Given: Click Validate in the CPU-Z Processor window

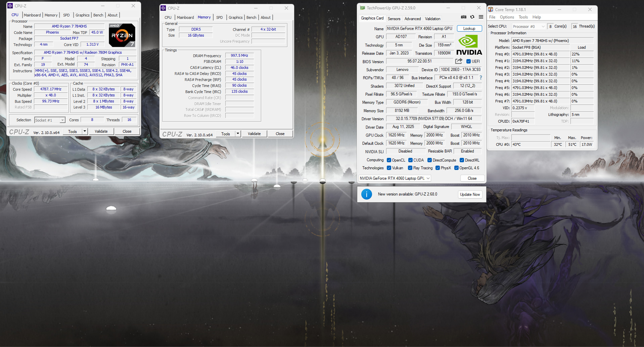Looking at the screenshot, I should coord(101,131).
